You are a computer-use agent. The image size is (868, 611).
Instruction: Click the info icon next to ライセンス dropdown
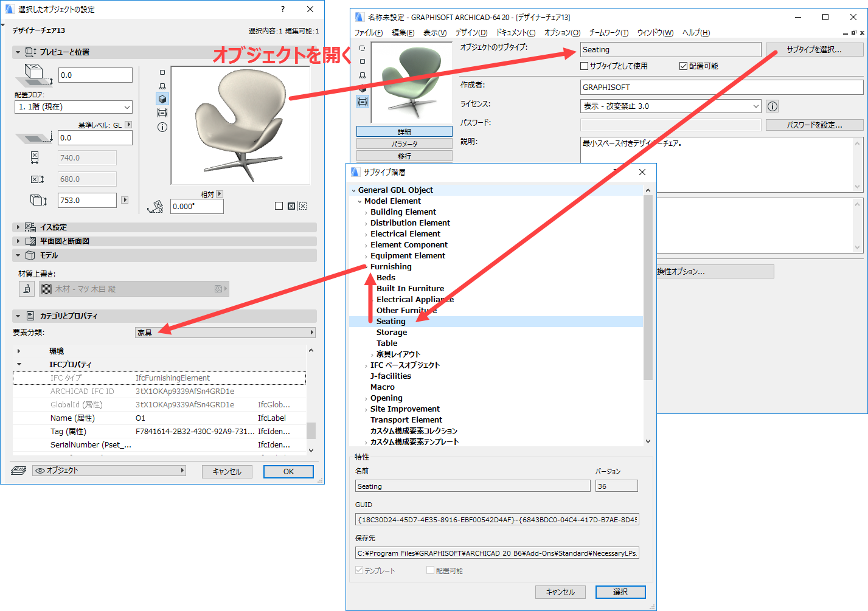pos(771,106)
